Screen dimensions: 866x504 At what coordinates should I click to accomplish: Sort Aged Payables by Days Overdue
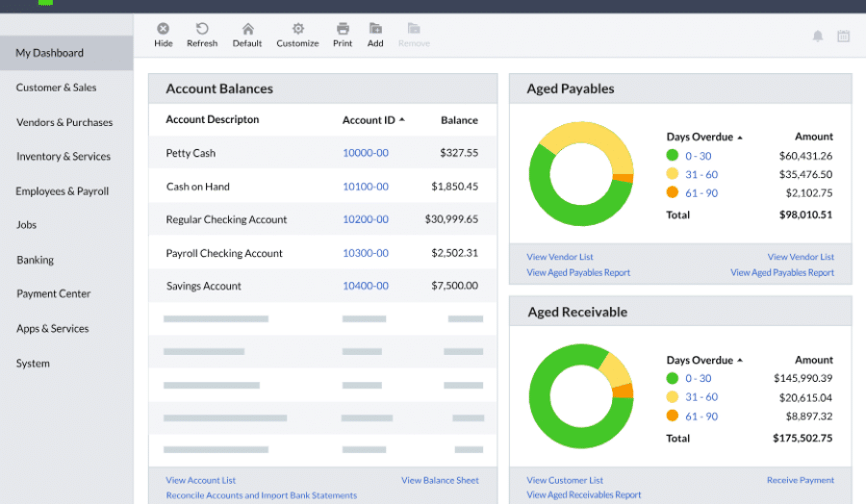[740, 138]
